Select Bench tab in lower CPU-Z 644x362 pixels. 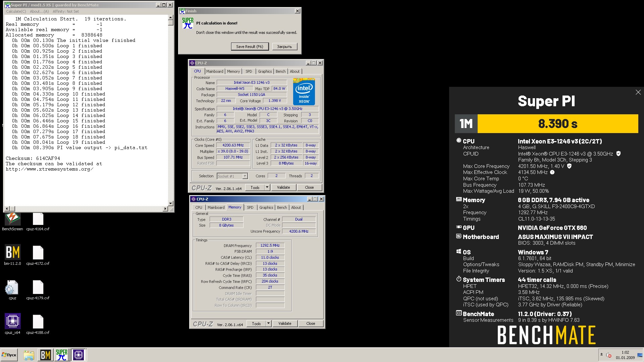pyautogui.click(x=282, y=207)
